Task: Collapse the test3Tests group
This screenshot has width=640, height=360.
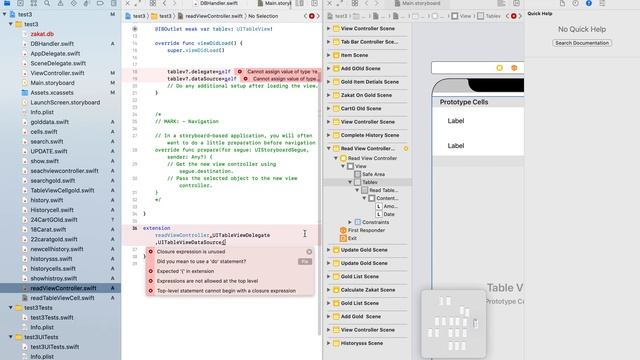Action: pos(11,308)
